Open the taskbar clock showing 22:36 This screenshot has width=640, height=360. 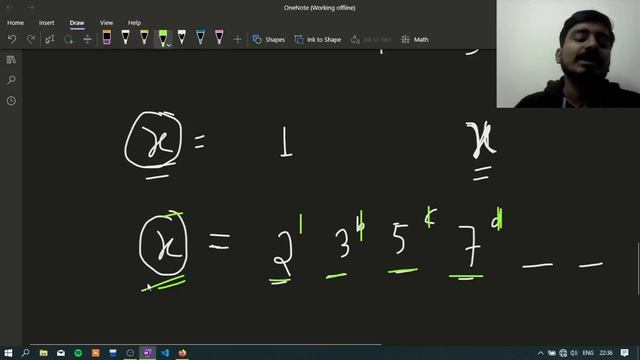pyautogui.click(x=606, y=353)
